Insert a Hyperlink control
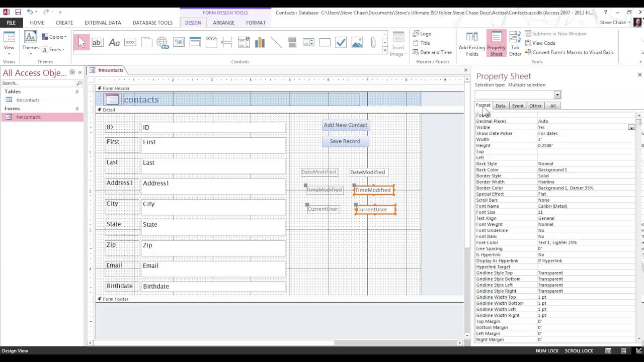The height and width of the screenshot is (362, 644). pos(163,42)
